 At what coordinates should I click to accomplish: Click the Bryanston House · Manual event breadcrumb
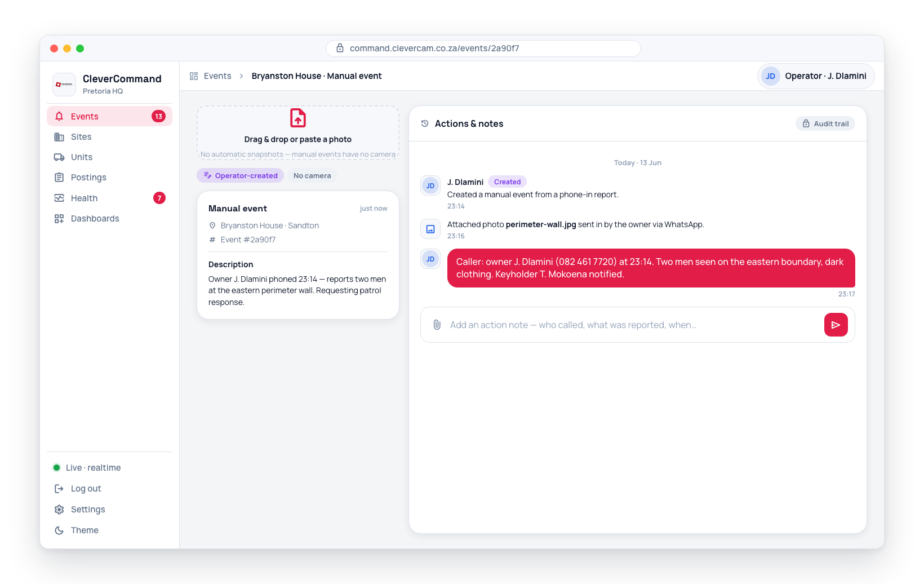pos(317,76)
